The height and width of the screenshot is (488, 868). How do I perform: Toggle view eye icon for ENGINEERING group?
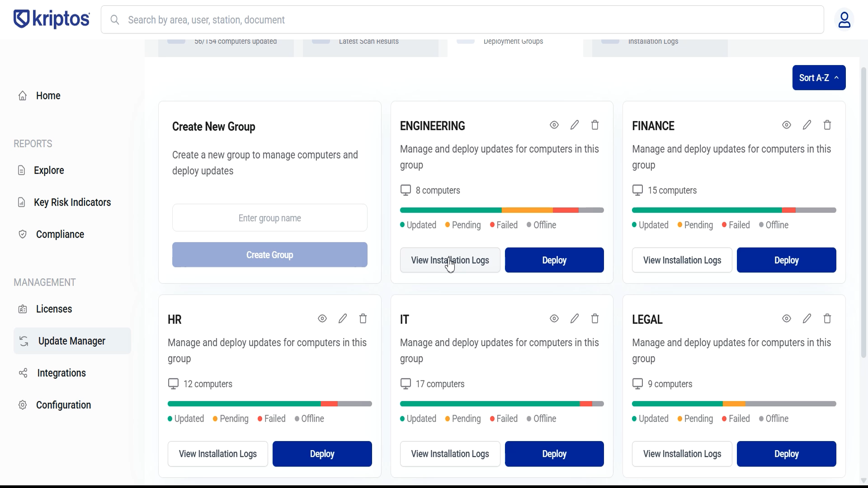tap(554, 125)
